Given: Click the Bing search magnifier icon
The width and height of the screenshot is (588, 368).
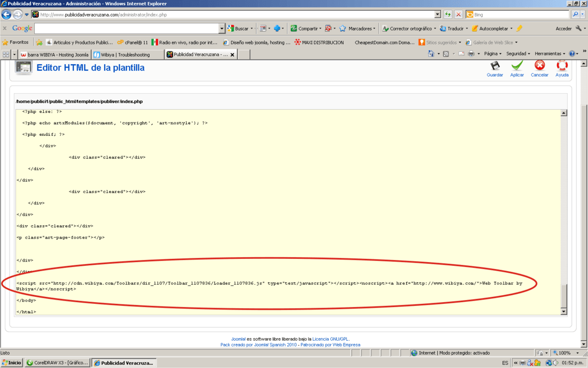Looking at the screenshot, I should (x=575, y=14).
